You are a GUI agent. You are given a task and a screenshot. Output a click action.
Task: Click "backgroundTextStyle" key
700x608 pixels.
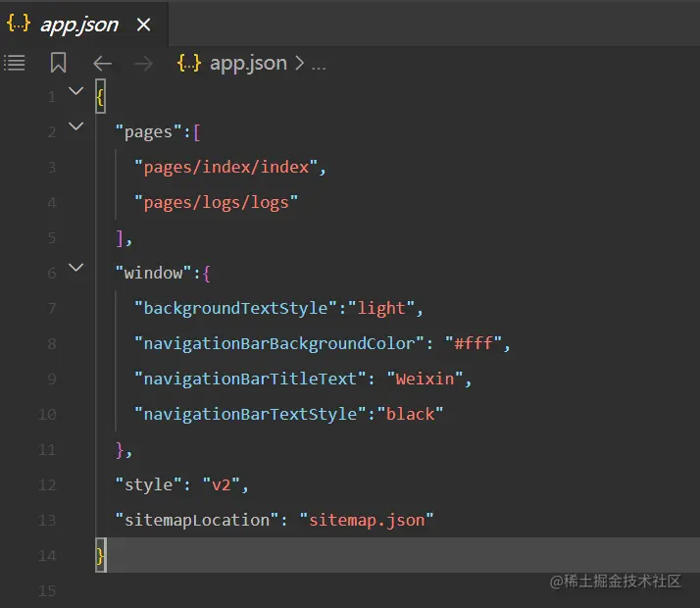235,309
